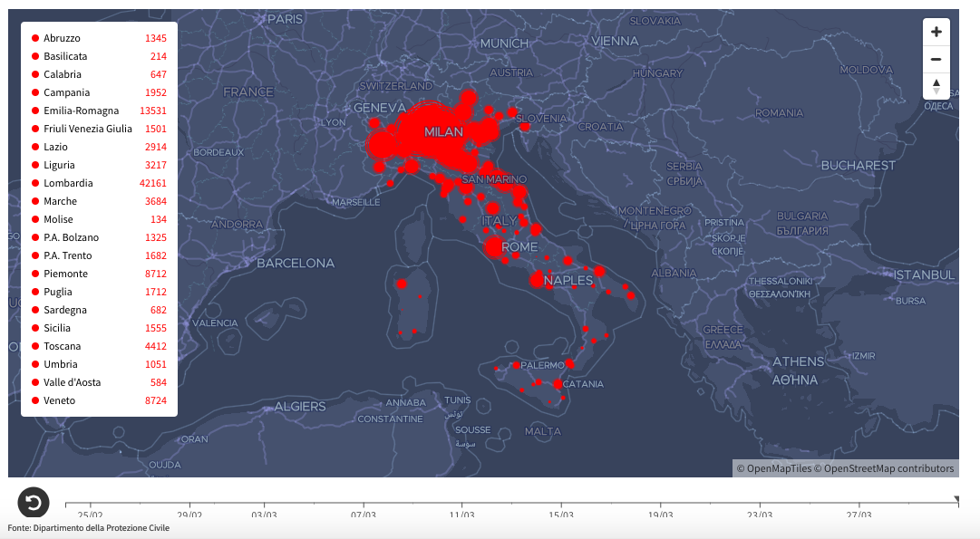Jump to 19/03 on the timeline
Screen dimensions: 980x539
click(661, 515)
